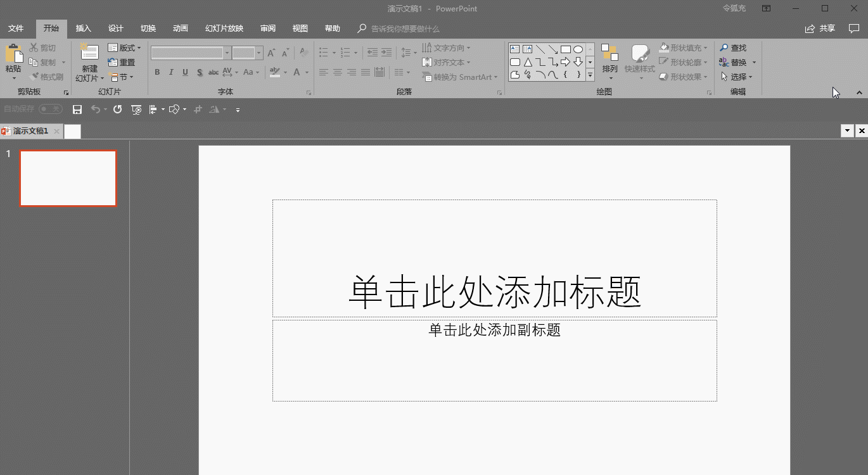Image resolution: width=868 pixels, height=475 pixels.
Task: Select the Format Painter (格式刷) tool
Action: [48, 76]
